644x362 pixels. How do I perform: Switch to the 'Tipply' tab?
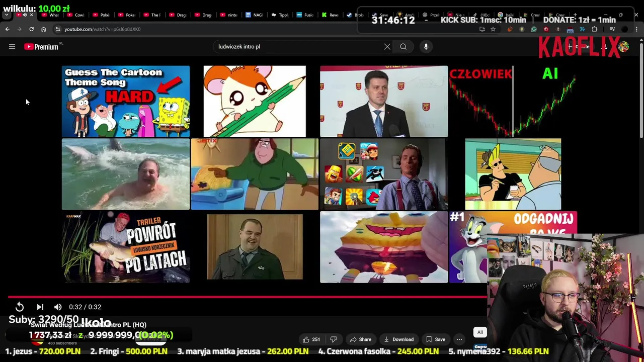pyautogui.click(x=280, y=15)
